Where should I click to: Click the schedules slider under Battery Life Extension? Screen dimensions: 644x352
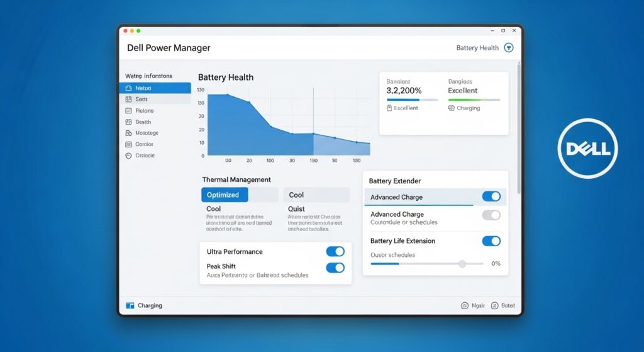[x=462, y=264]
